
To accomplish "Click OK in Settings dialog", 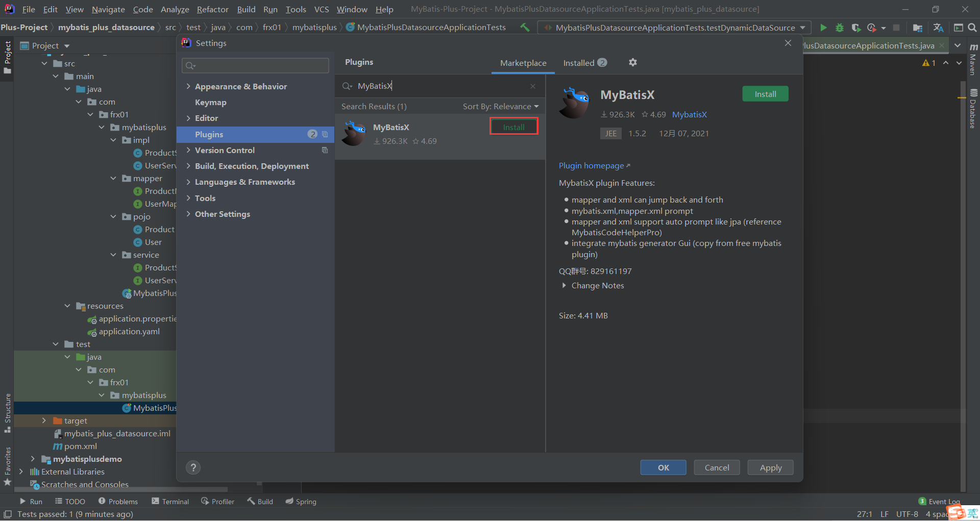I will [x=663, y=467].
